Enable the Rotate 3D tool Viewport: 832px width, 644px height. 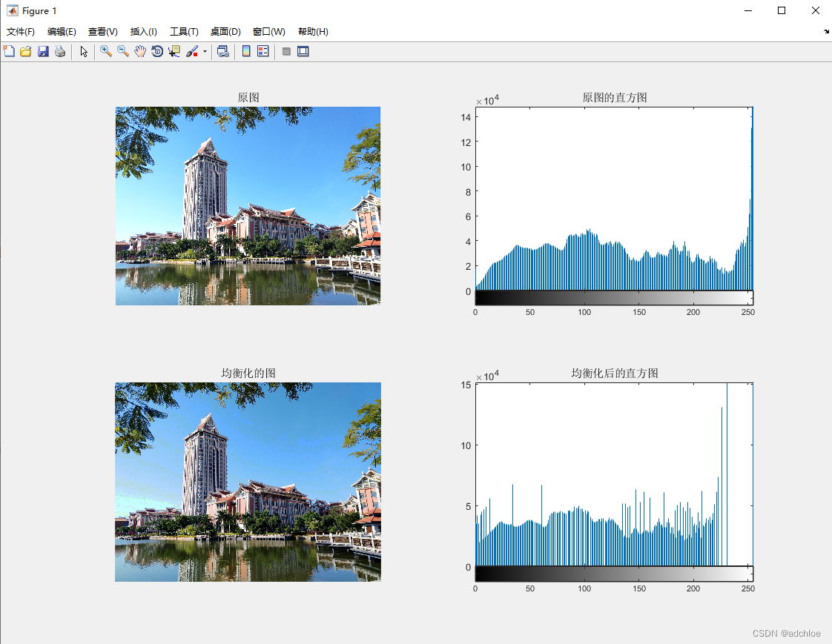[157, 51]
